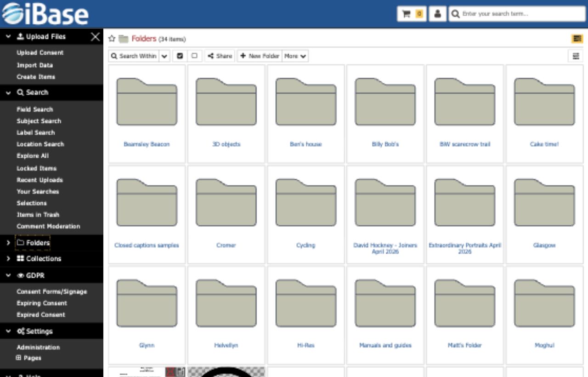
Task: Expand the Folders tree section
Action: pos(8,243)
